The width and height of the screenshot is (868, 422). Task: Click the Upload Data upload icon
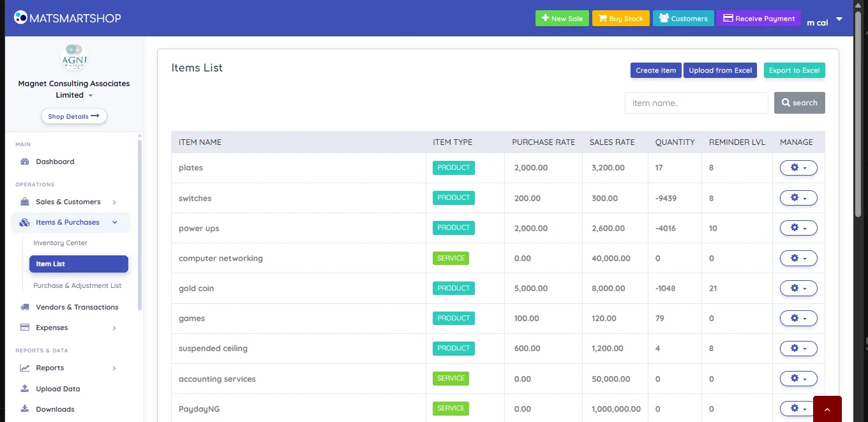pyautogui.click(x=25, y=388)
